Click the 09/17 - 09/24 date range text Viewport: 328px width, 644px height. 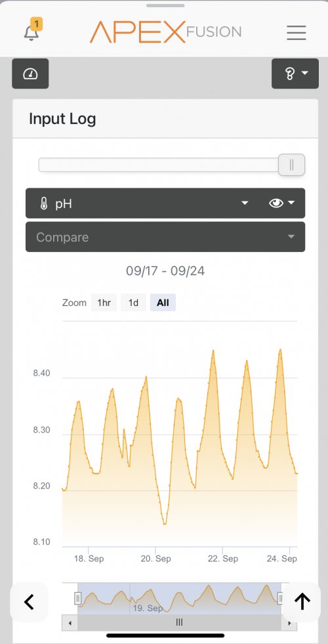(165, 271)
